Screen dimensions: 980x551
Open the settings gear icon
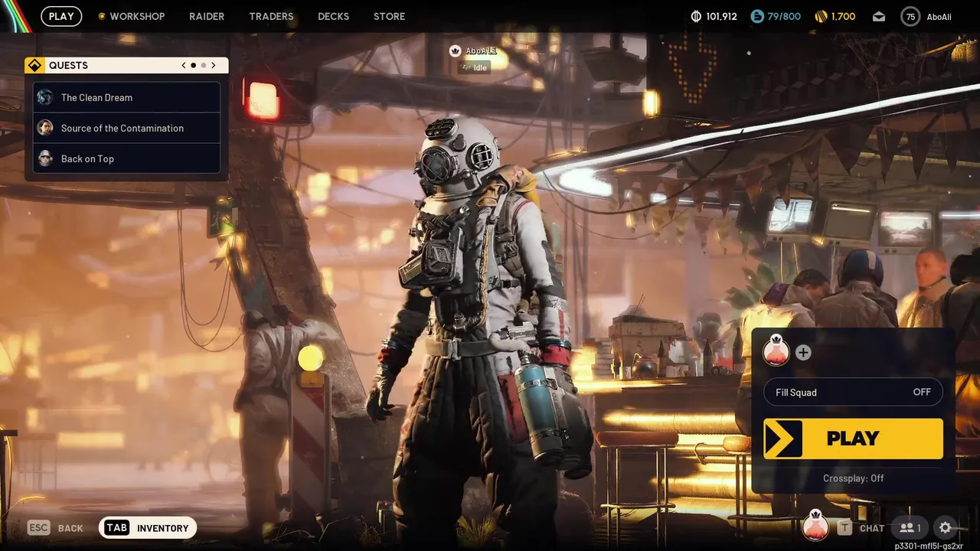(946, 528)
